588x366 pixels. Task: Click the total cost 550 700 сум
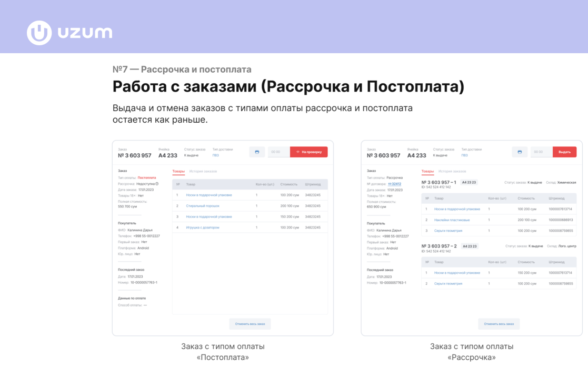click(127, 206)
